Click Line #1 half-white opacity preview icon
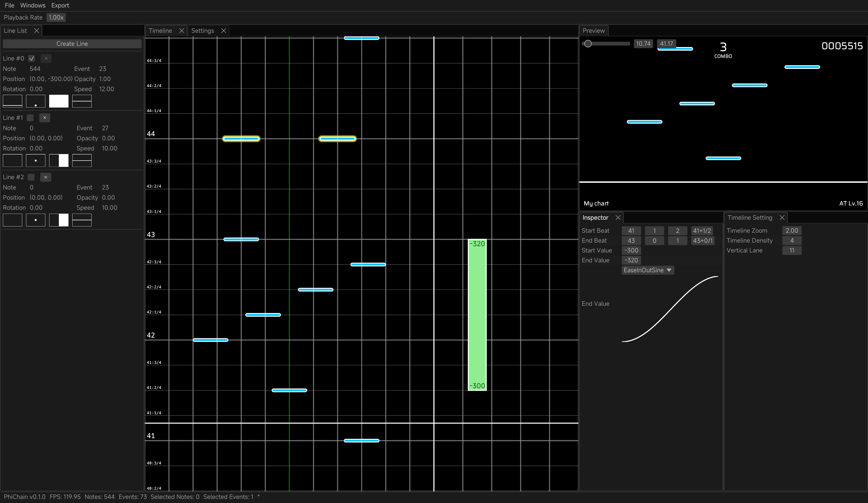The image size is (868, 503). point(59,161)
